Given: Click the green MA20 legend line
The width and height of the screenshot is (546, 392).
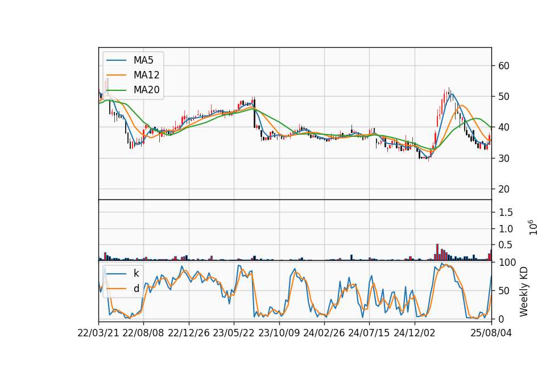Looking at the screenshot, I should [x=116, y=90].
